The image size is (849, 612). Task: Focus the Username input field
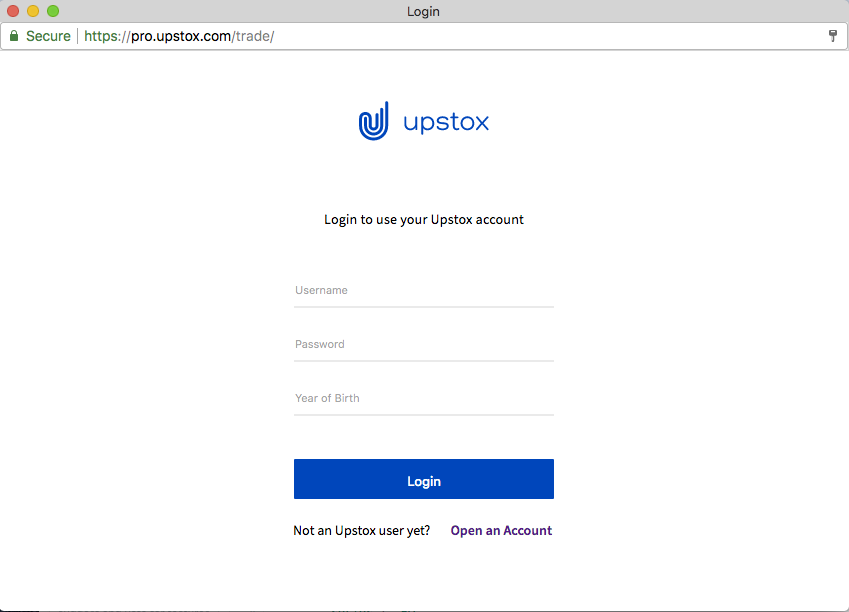click(423, 291)
